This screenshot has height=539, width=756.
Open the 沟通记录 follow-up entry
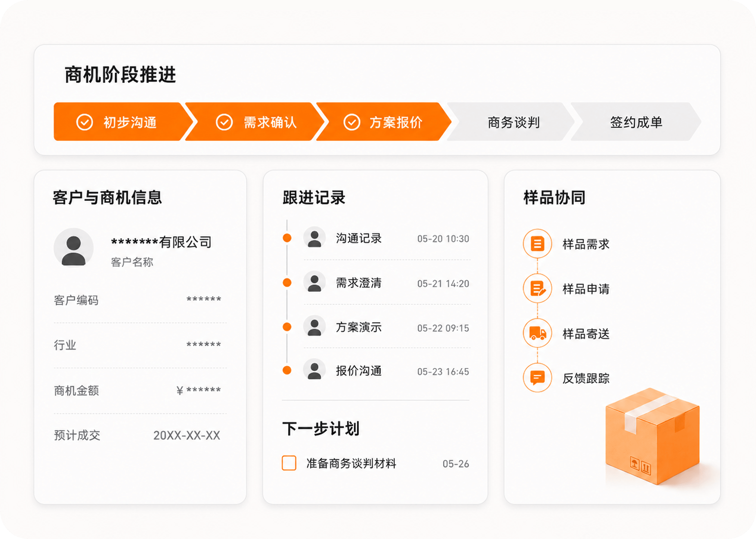[358, 238]
